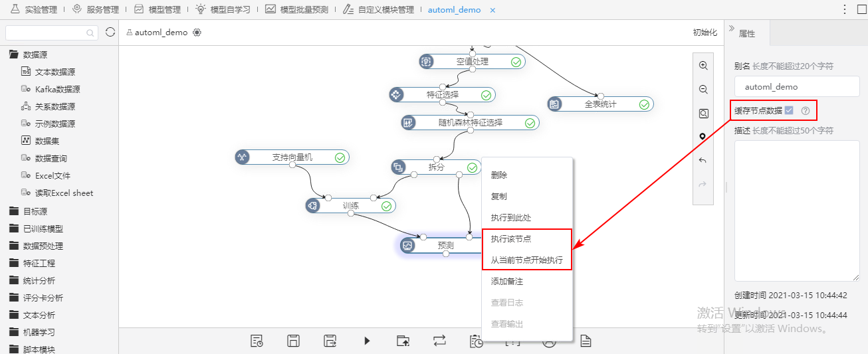The height and width of the screenshot is (354, 868).
Task: Click the 初始化 button
Action: click(x=705, y=33)
